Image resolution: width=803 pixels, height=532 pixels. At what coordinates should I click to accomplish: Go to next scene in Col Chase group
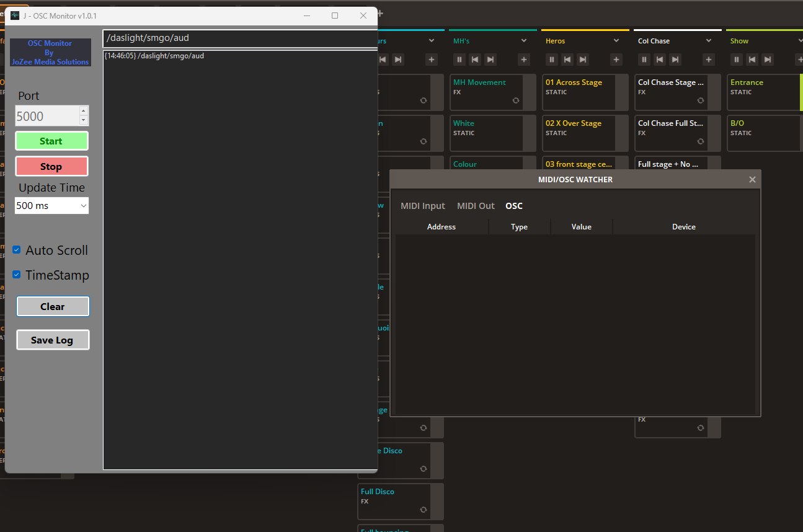pyautogui.click(x=675, y=60)
